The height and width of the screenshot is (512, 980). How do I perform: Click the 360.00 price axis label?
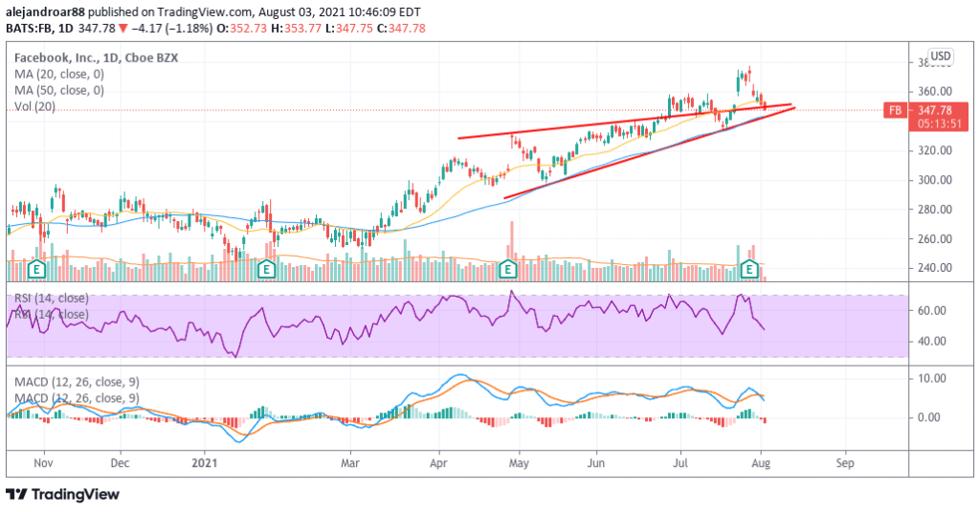pyautogui.click(x=934, y=91)
